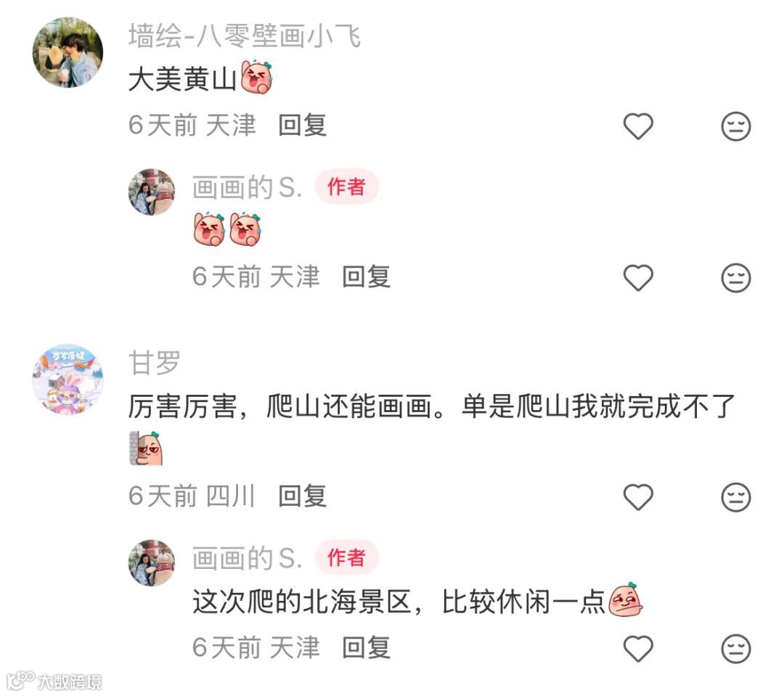Viewport: 784px width, 696px height.
Task: Open emoji reaction on the 北海景区 reply
Action: click(736, 649)
